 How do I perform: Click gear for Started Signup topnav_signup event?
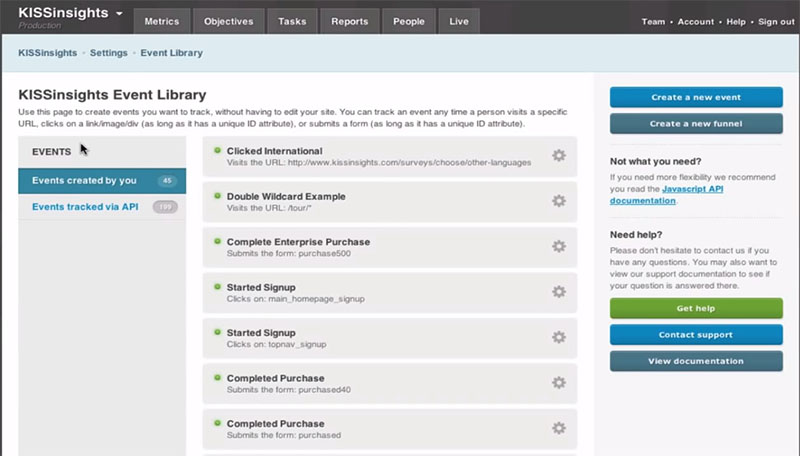tap(559, 337)
